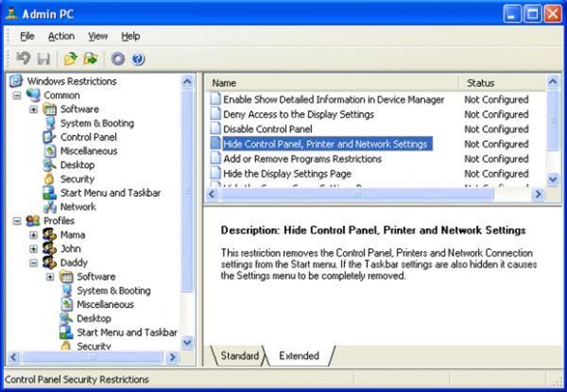Click the restrictions list scroll right arrow
Screen dimensions: 567x392
[538, 194]
